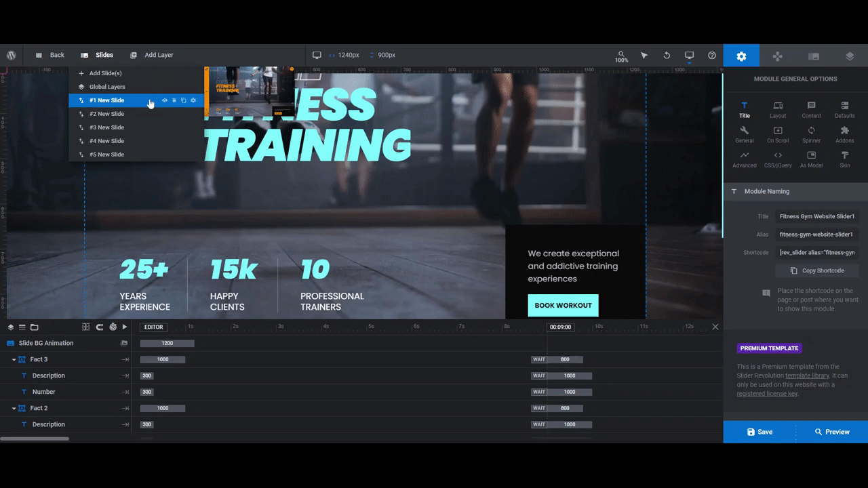
Task: Open the Addons puzzle section
Action: click(845, 135)
